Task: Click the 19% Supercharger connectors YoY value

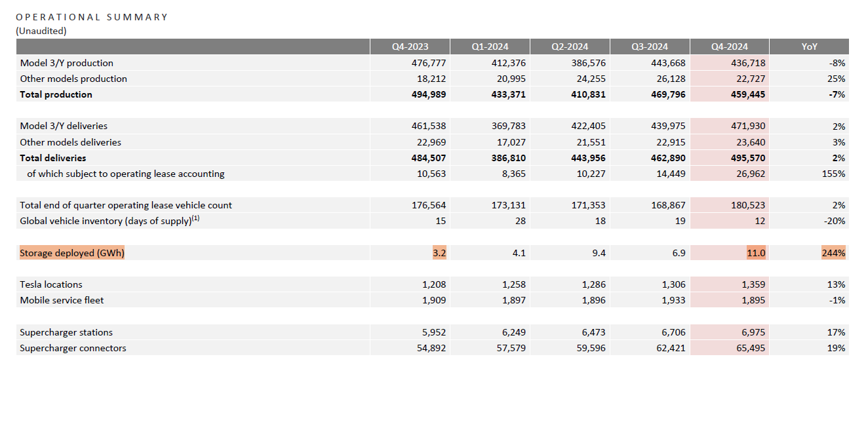Action: pos(837,348)
